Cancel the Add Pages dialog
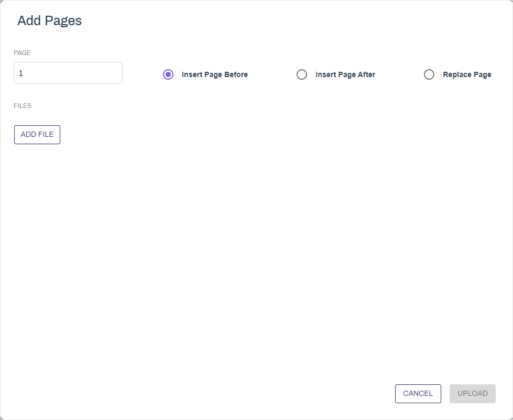Image resolution: width=513 pixels, height=420 pixels. pos(418,393)
